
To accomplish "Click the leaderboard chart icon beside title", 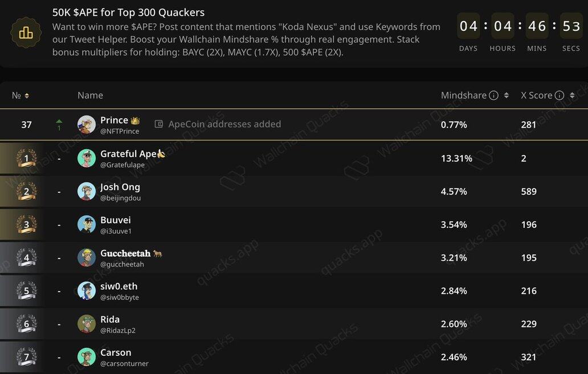I will pos(26,32).
